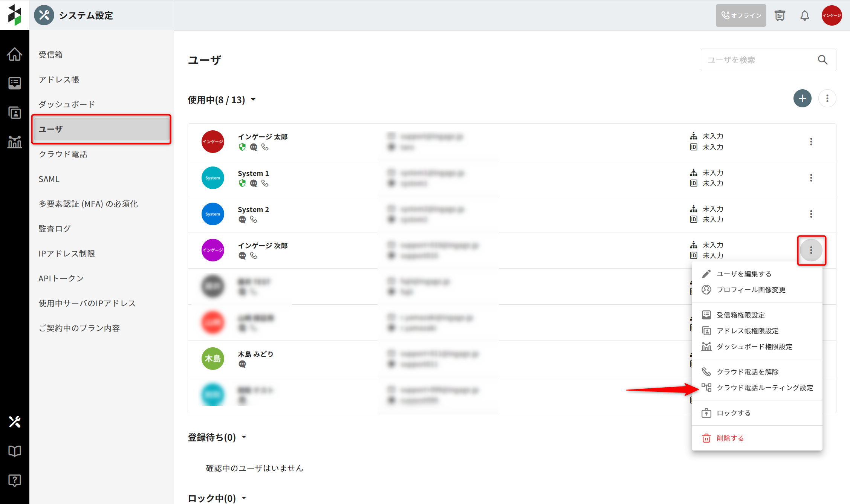Open the manual book icon in left rail

pos(15,451)
